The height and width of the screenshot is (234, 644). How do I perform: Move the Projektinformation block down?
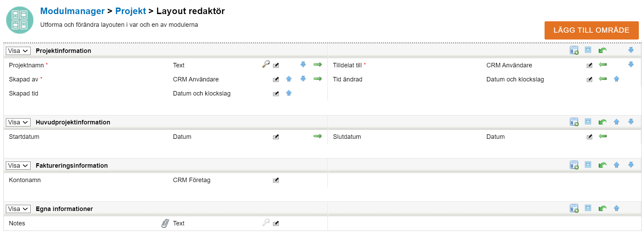pyautogui.click(x=631, y=50)
